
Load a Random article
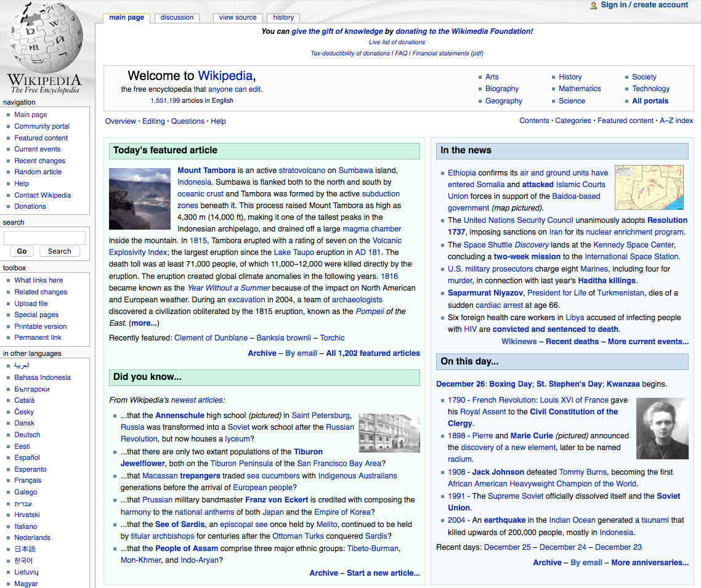click(x=38, y=172)
